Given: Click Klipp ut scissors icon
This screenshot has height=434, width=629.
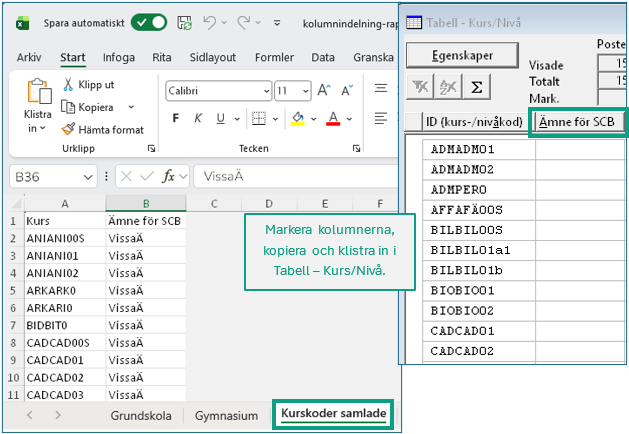Looking at the screenshot, I should pyautogui.click(x=68, y=85).
